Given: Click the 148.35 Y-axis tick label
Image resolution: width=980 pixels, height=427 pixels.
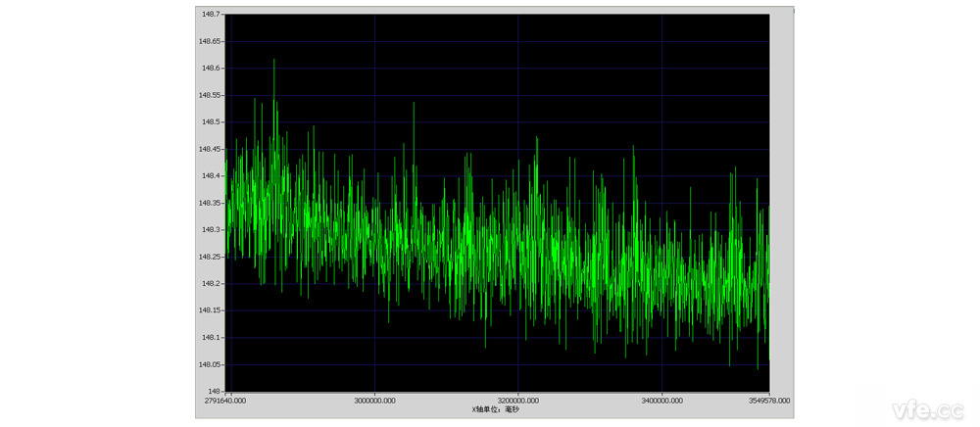Looking at the screenshot, I should click(x=210, y=203).
